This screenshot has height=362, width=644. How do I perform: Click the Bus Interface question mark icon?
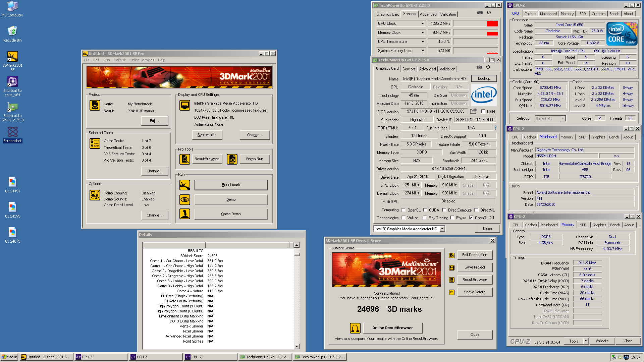495,128
